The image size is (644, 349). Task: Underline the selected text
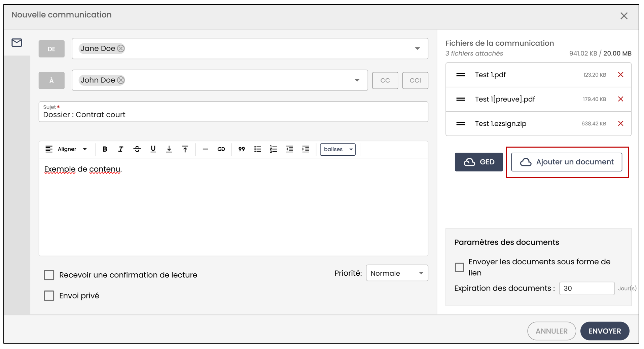pos(153,149)
